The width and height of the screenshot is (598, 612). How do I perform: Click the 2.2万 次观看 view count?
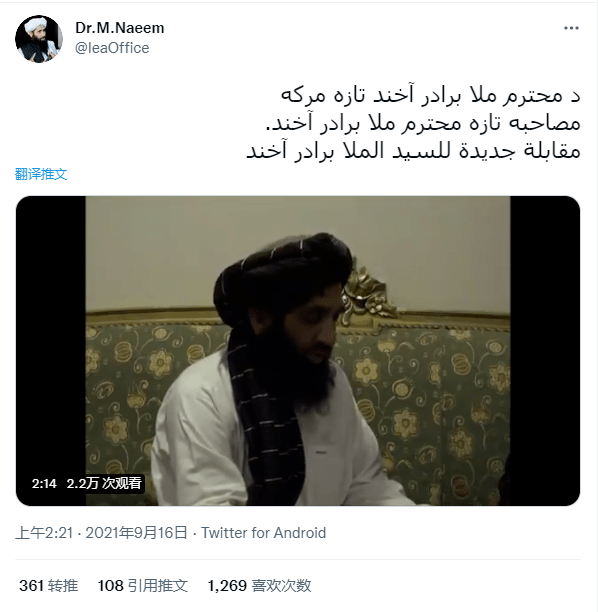[x=104, y=484]
